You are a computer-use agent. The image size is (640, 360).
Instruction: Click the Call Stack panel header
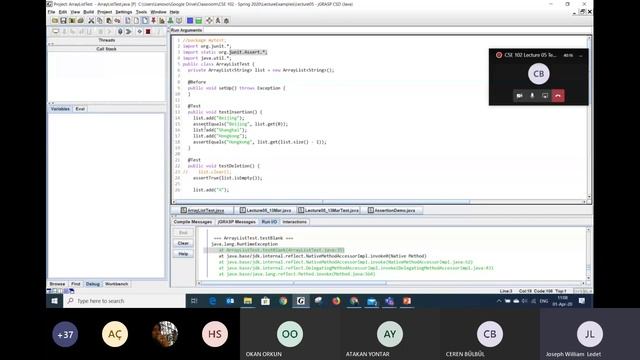point(107,49)
